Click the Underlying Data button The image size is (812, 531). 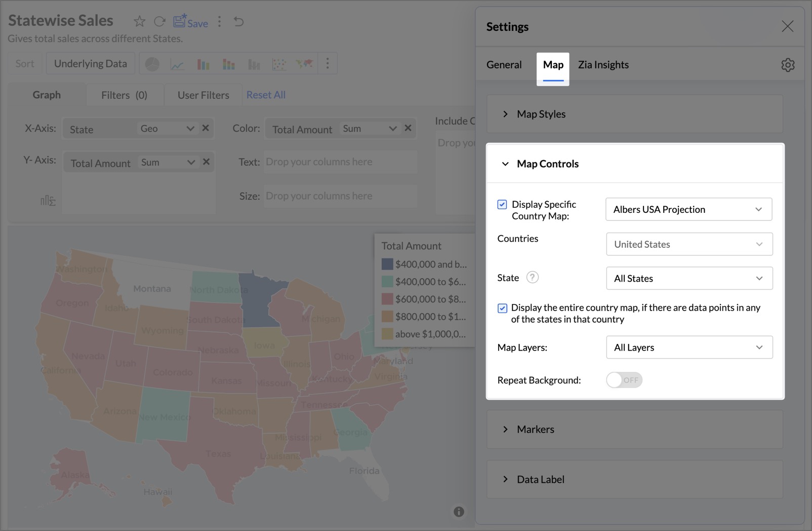point(91,64)
